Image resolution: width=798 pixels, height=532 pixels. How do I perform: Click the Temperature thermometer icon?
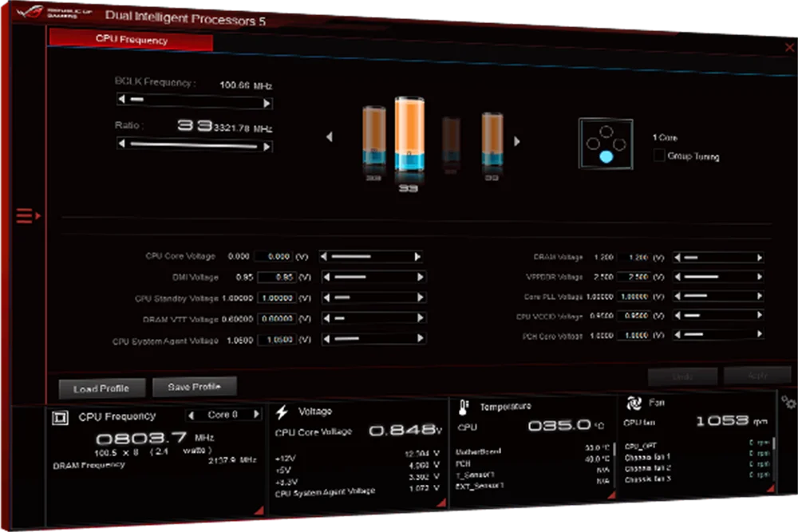pyautogui.click(x=464, y=408)
